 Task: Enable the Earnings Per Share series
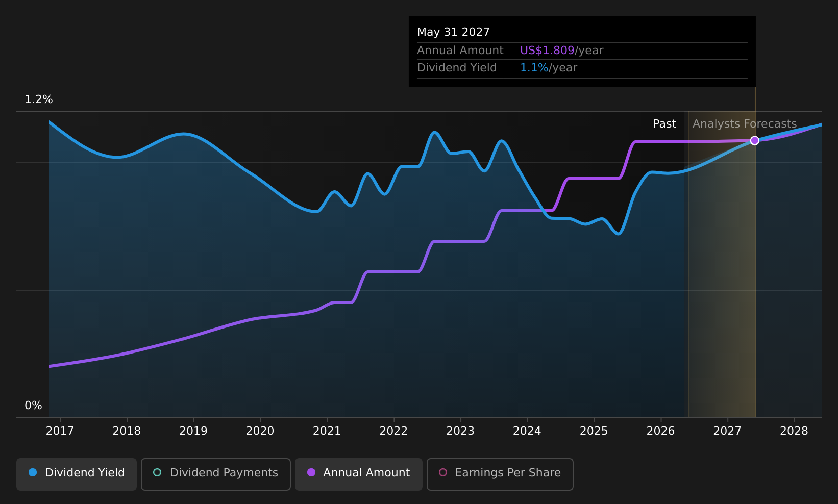pos(500,474)
